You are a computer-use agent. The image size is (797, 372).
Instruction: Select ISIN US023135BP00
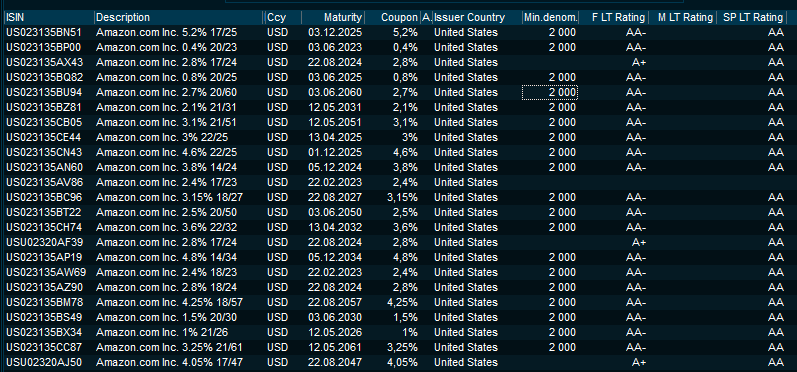(x=44, y=47)
